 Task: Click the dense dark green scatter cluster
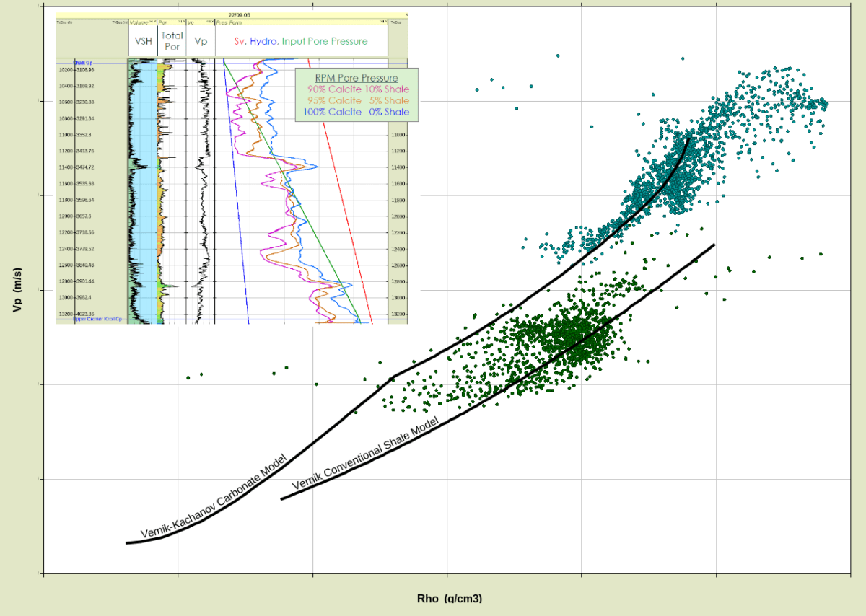[x=570, y=335]
